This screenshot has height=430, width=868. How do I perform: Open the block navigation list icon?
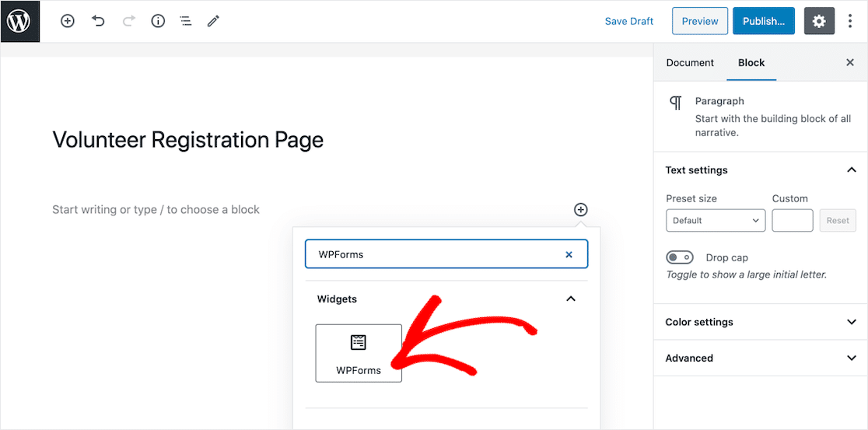(186, 22)
